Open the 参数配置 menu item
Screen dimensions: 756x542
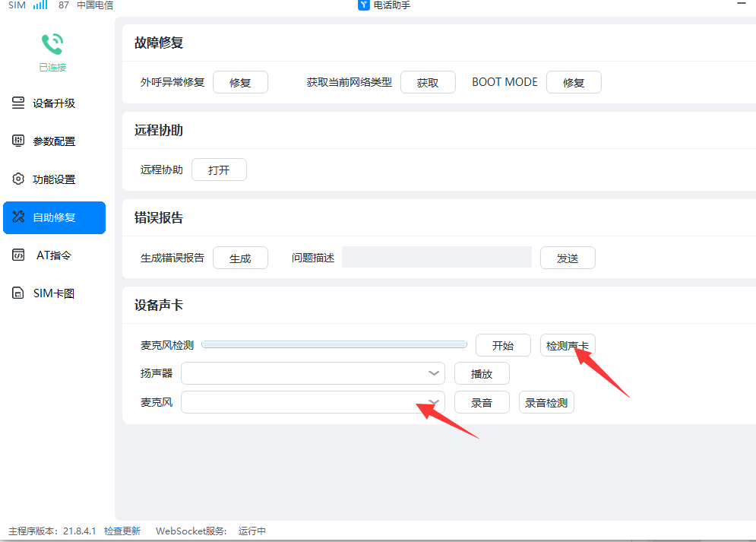point(54,141)
